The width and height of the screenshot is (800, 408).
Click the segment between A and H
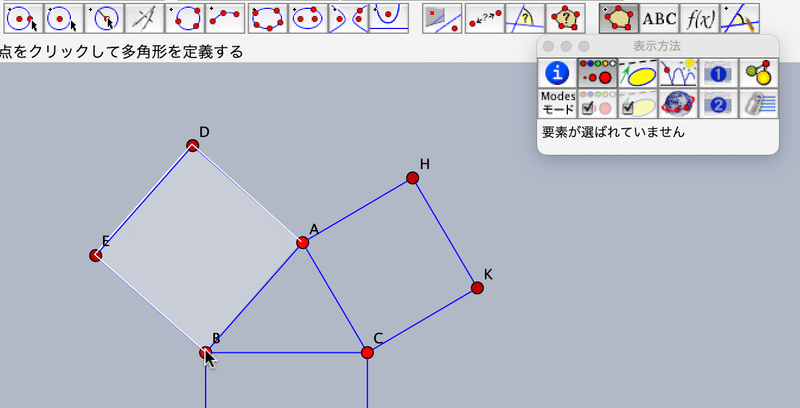358,210
